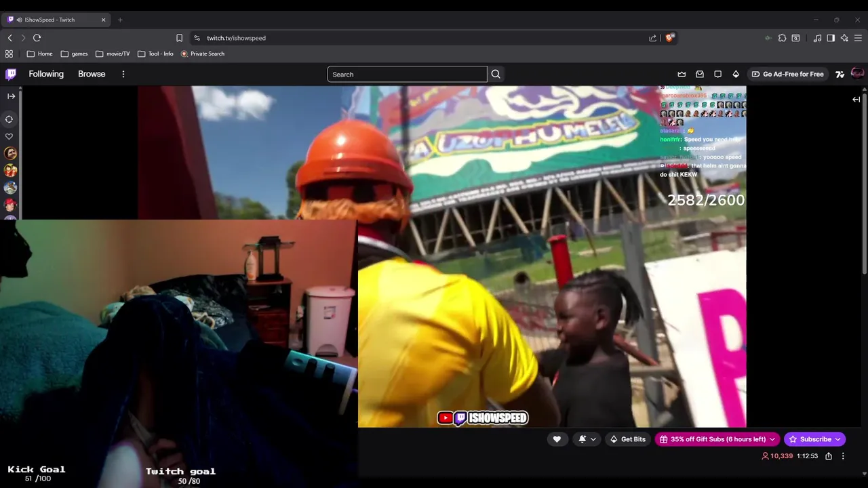Open Prime Loot crown icon

[682, 74]
